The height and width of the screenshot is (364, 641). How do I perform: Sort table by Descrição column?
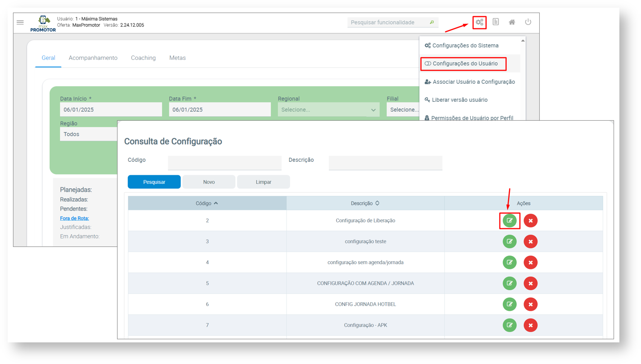coord(365,203)
